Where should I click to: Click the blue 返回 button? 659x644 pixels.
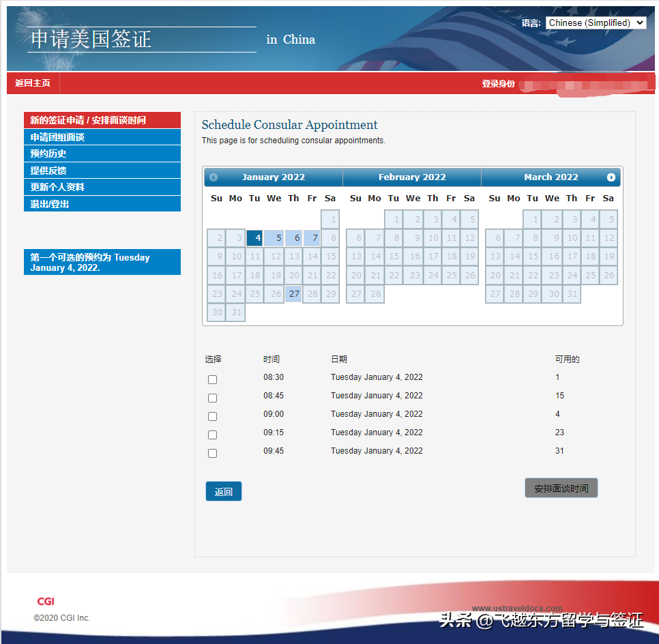tap(224, 491)
